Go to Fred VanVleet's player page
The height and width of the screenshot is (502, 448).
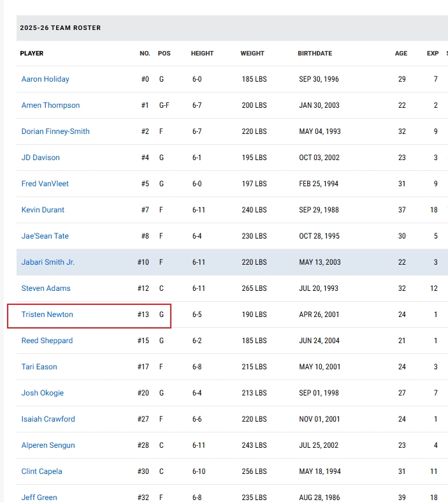coord(45,184)
